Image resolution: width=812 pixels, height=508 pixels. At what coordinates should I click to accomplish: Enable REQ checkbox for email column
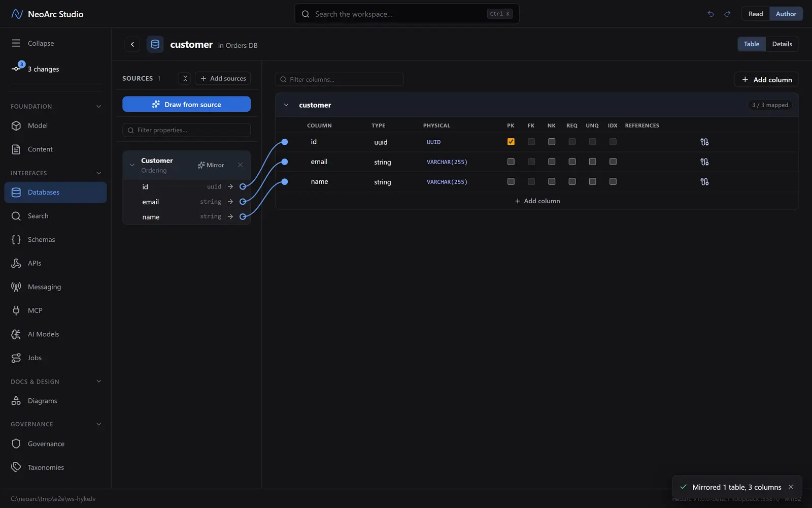tap(572, 162)
